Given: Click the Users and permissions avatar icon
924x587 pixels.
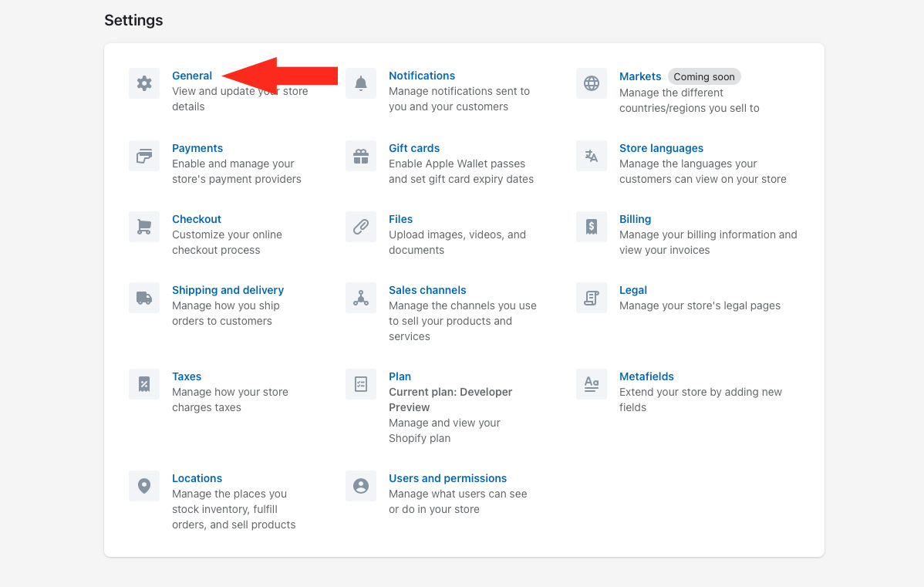Looking at the screenshot, I should (361, 486).
